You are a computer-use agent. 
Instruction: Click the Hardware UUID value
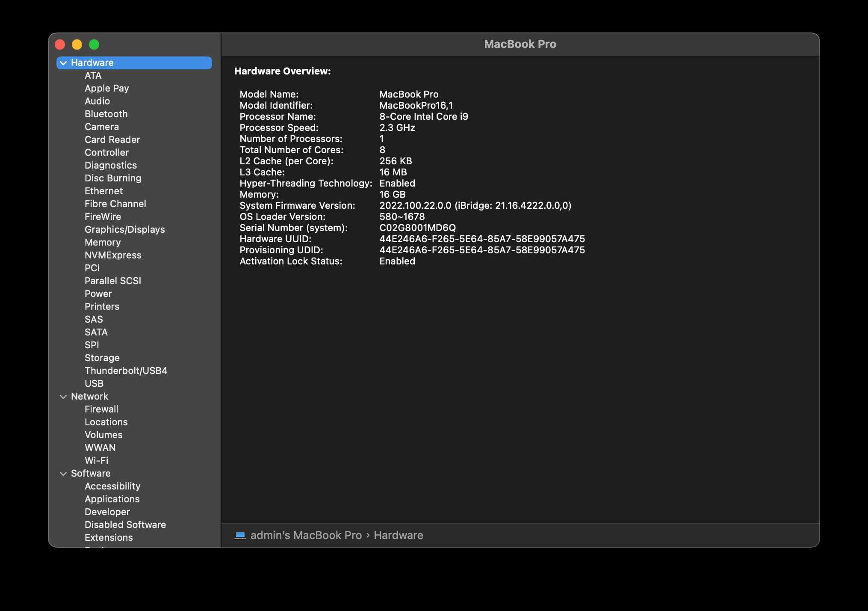tap(482, 239)
